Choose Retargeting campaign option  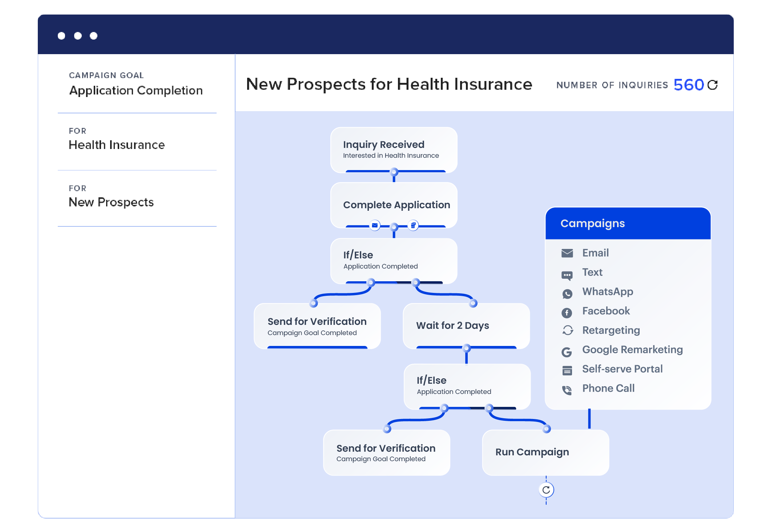coord(611,330)
